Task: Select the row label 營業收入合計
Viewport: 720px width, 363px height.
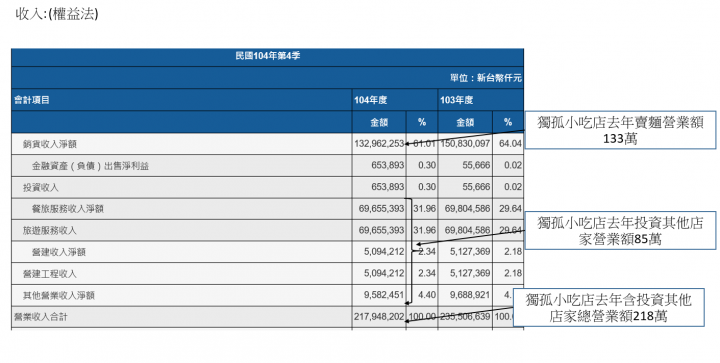Action: point(41,317)
